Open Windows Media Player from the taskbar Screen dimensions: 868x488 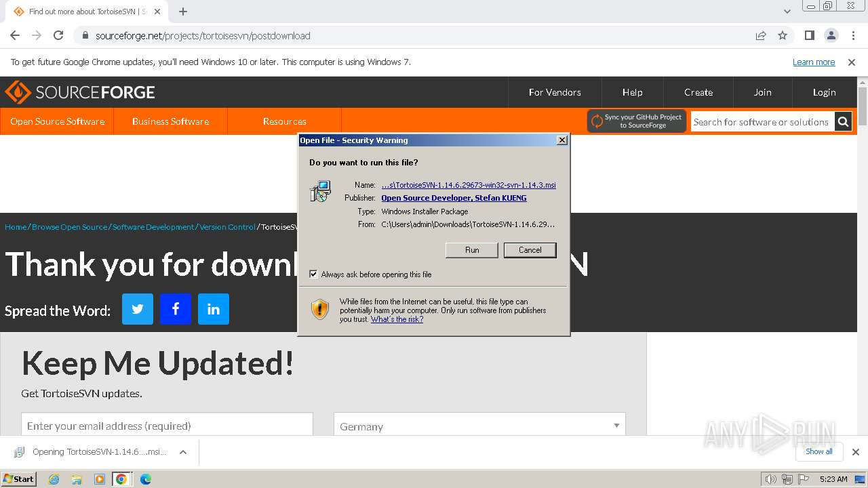click(100, 479)
